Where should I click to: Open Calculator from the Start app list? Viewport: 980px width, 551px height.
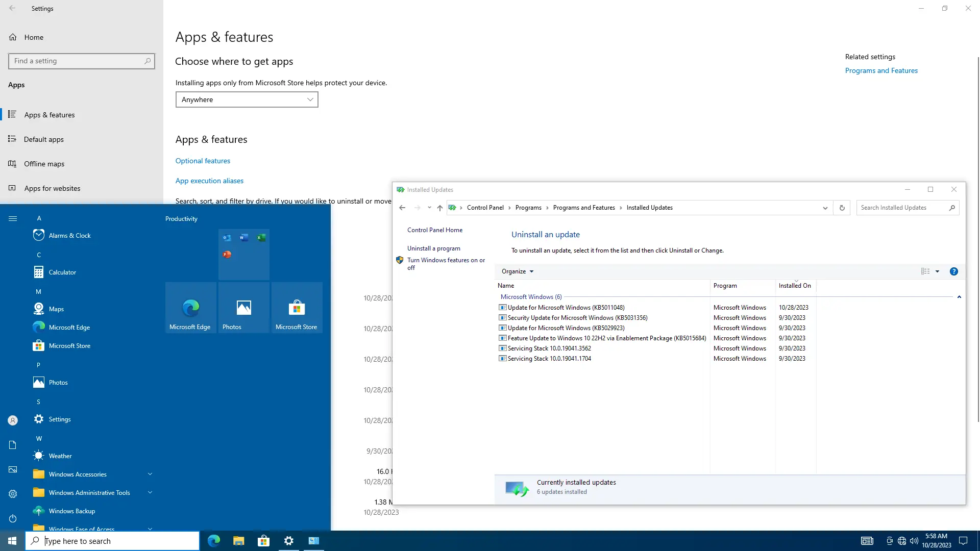click(62, 272)
